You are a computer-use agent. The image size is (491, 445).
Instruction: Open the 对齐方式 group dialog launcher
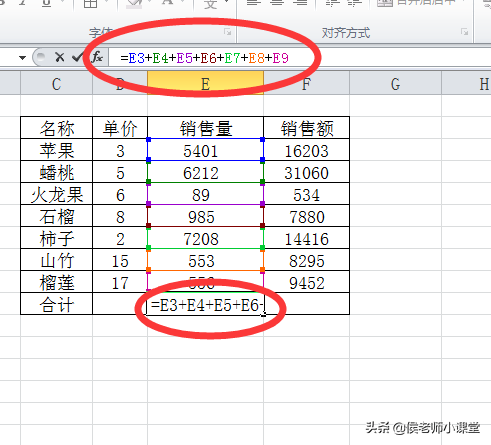(x=464, y=32)
